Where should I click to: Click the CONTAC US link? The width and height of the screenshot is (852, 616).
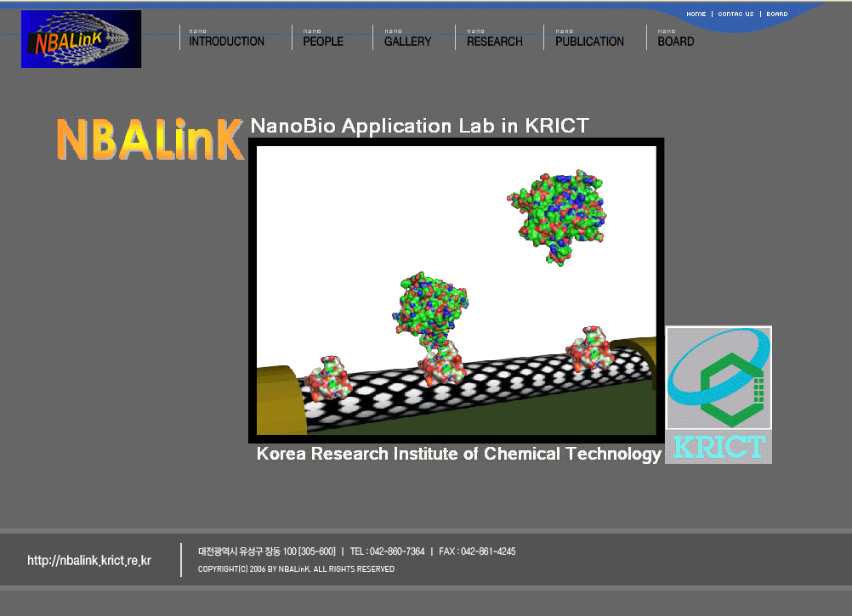(x=736, y=14)
